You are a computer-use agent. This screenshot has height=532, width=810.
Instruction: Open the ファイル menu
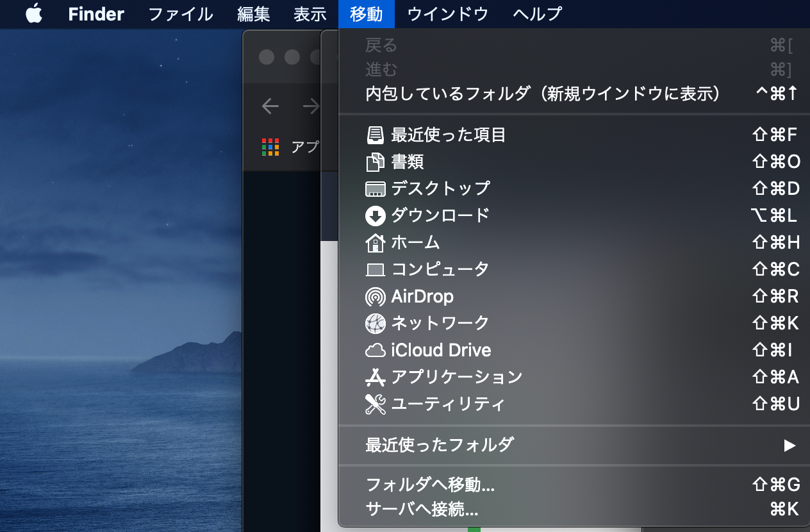click(181, 14)
